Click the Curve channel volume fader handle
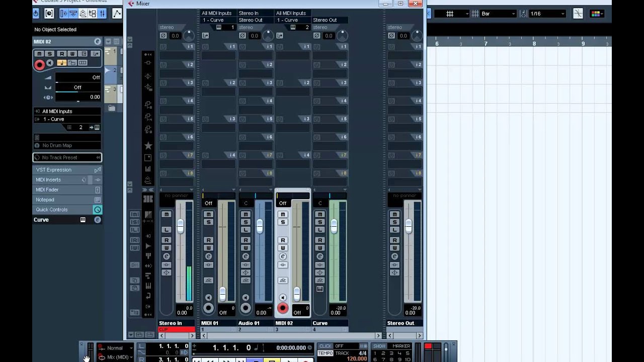Image resolution: width=644 pixels, height=362 pixels. pos(334,226)
